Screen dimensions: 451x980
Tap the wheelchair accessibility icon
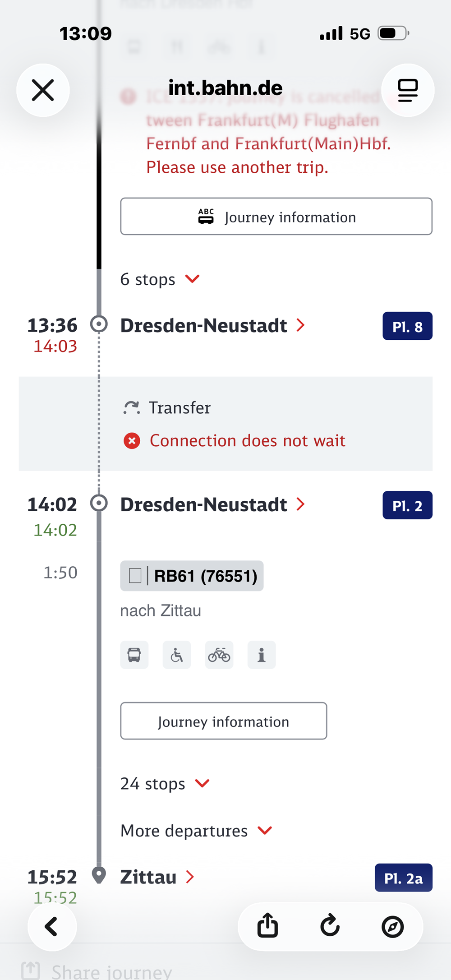tap(177, 655)
